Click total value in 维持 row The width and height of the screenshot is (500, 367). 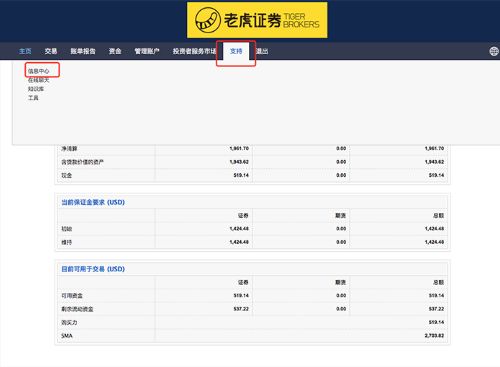click(434, 242)
